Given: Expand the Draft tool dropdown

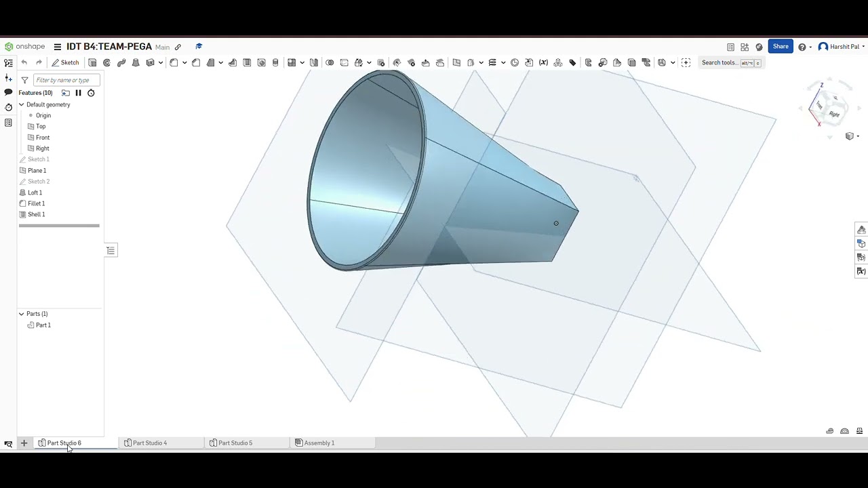Looking at the screenshot, I should 220,63.
